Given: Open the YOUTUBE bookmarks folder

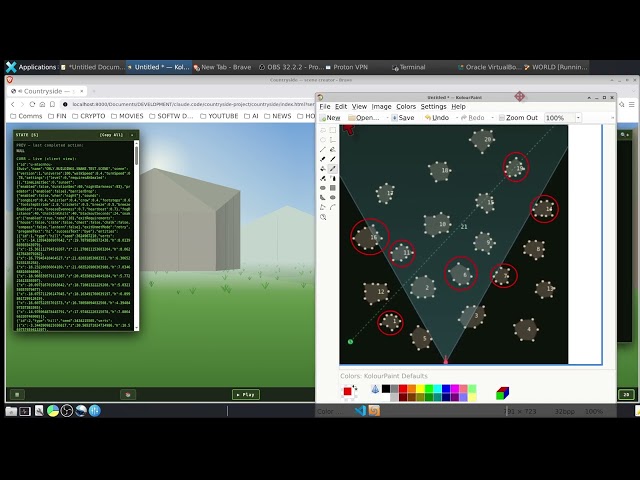Looking at the screenshot, I should (219, 116).
